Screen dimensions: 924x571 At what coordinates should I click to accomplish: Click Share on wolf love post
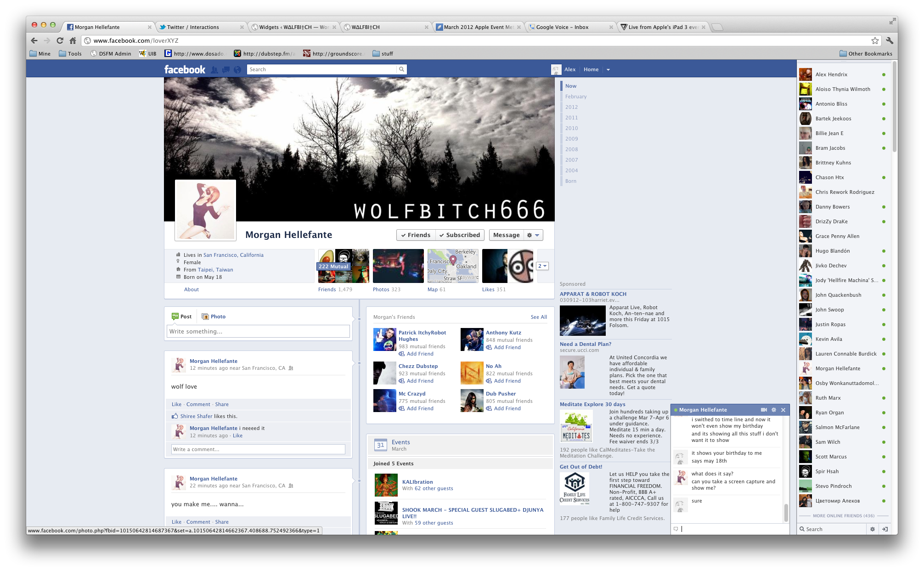[222, 404]
